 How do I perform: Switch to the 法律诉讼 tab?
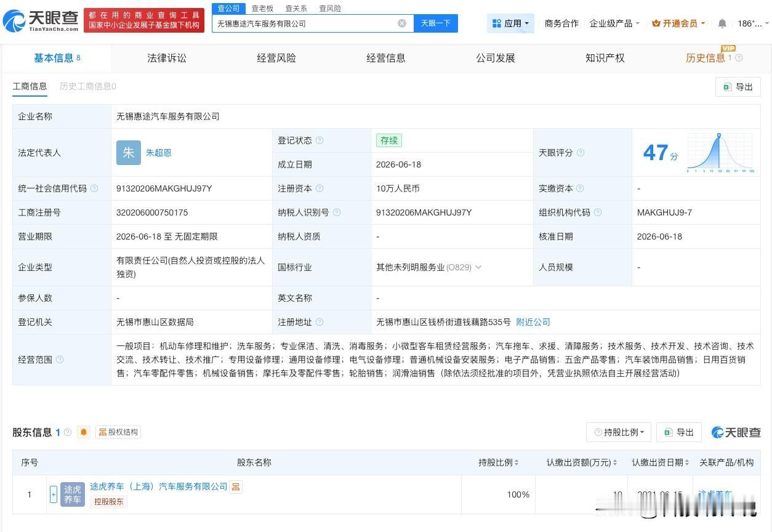coord(167,58)
